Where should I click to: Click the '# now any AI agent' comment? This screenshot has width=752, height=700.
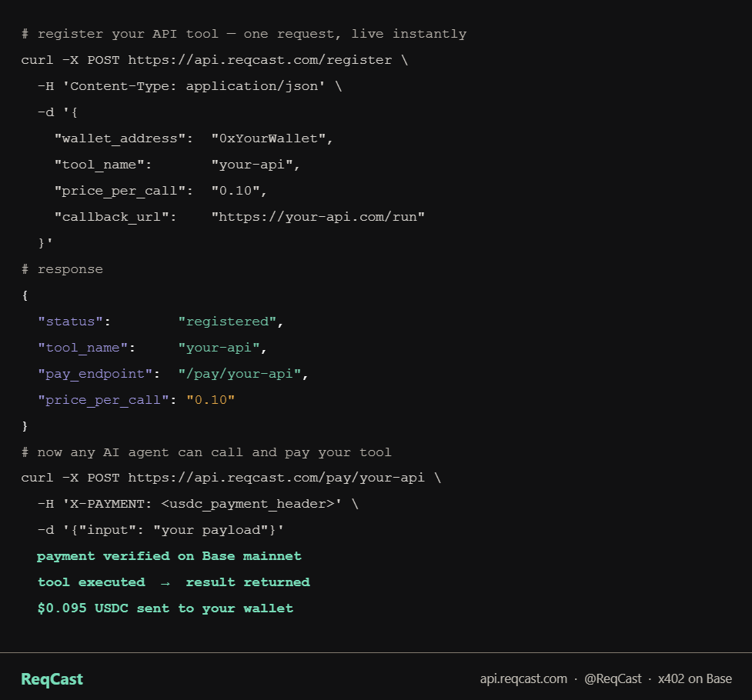tap(206, 452)
